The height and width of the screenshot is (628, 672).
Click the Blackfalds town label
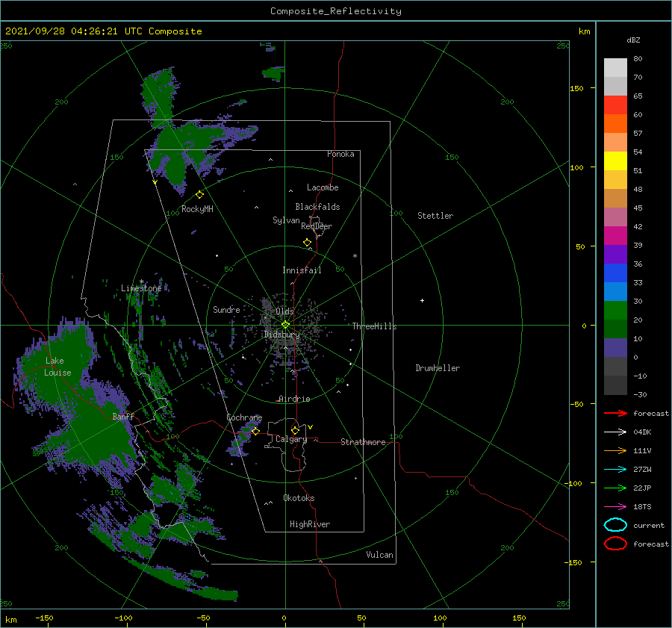[317, 207]
